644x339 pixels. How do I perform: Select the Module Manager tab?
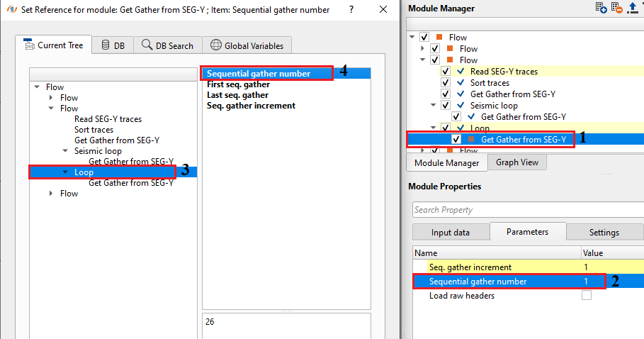[447, 163]
